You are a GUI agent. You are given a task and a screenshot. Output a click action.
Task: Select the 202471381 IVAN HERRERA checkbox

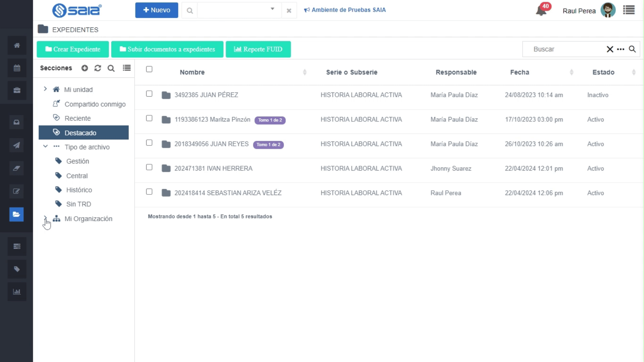[x=149, y=167]
